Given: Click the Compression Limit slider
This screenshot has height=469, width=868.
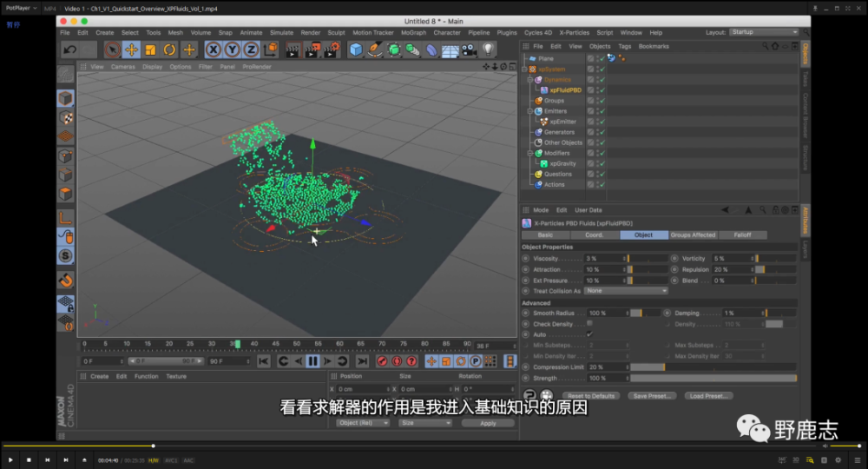Looking at the screenshot, I should click(x=713, y=367).
